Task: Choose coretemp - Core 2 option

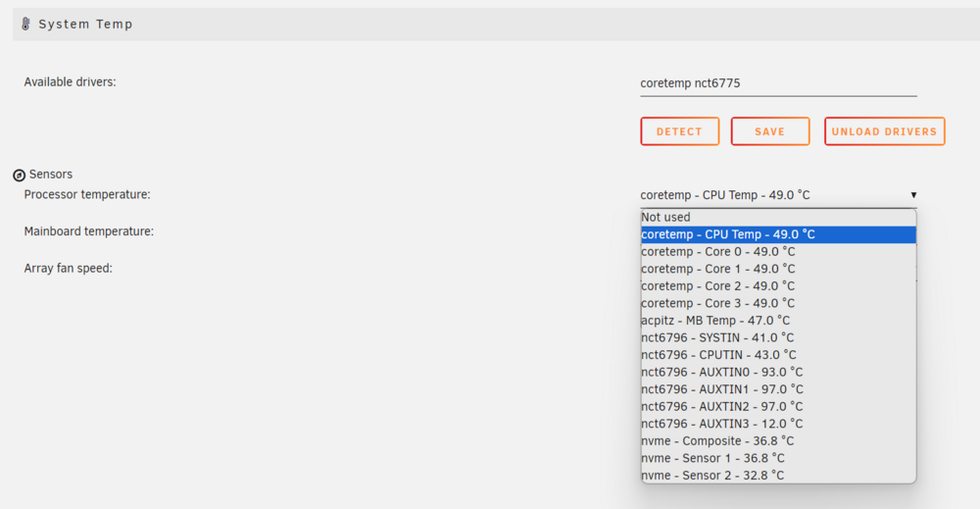Action: click(x=778, y=285)
